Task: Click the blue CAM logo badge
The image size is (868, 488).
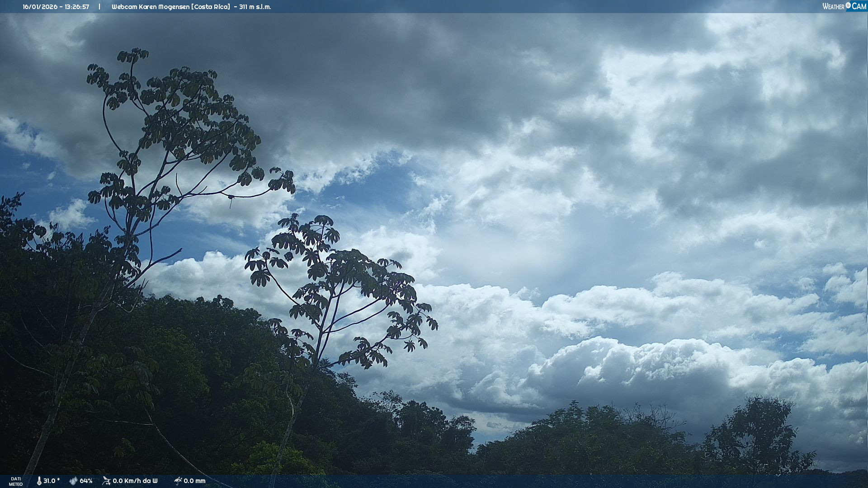Action: (x=859, y=6)
